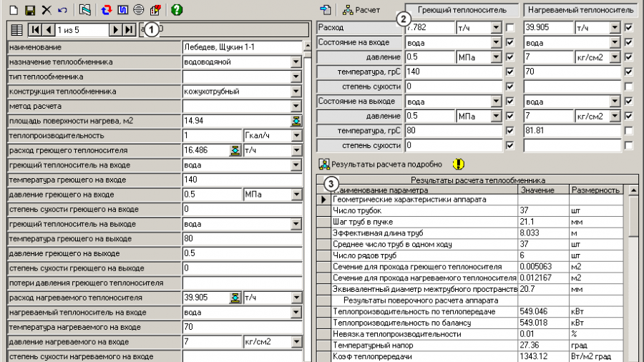Open the map sheet icon in toolbar
This screenshot has height=362, width=644.
click(x=85, y=9)
